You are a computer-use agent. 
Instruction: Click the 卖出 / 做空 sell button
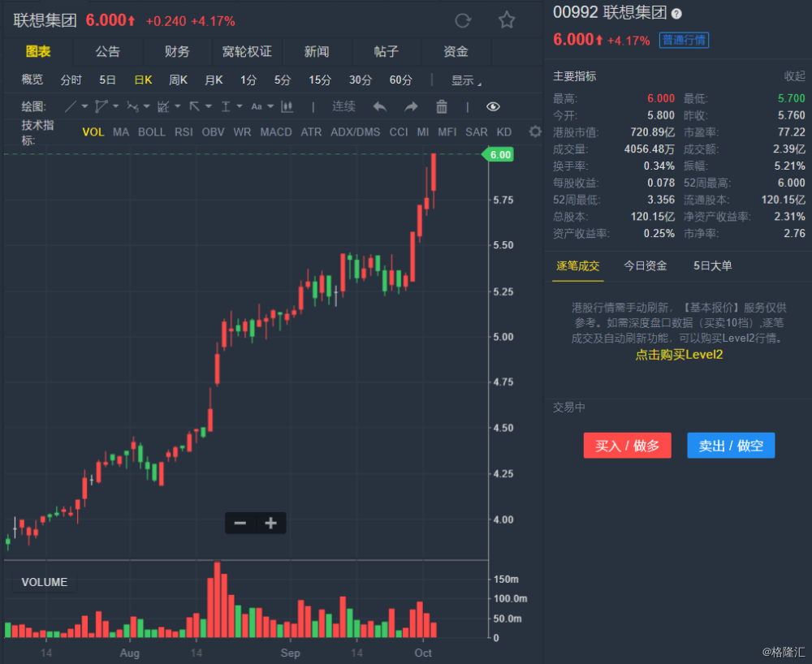click(731, 446)
